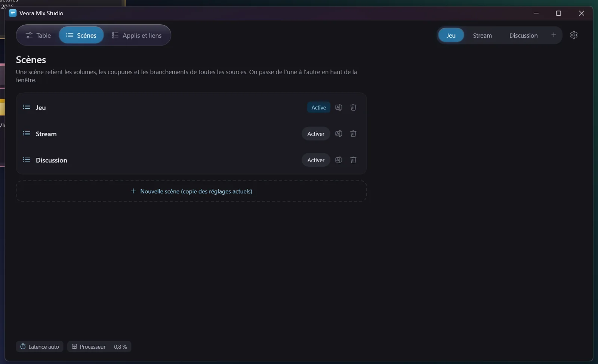
Task: Maximize the Veora Mix Studio window
Action: (558, 13)
